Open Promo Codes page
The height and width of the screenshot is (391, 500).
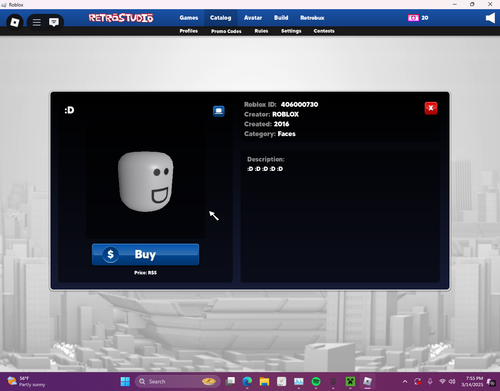226,31
